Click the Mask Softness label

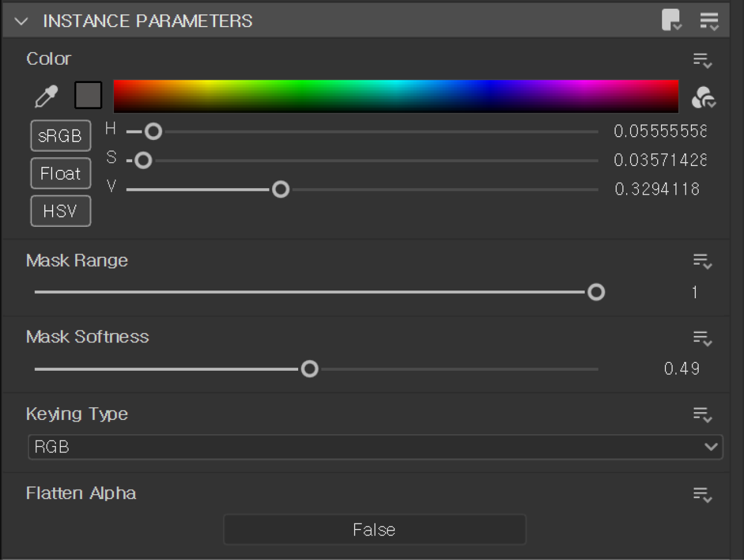87,337
